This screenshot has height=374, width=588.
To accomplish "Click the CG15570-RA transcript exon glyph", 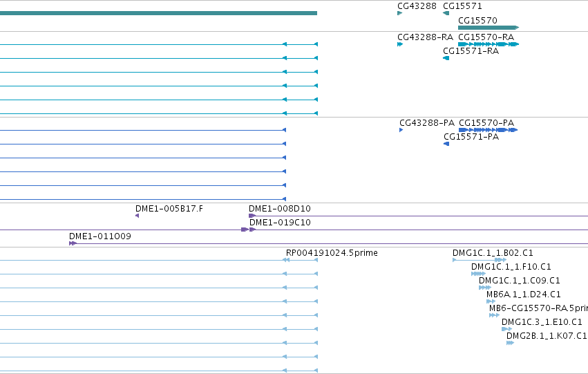I will click(489, 44).
